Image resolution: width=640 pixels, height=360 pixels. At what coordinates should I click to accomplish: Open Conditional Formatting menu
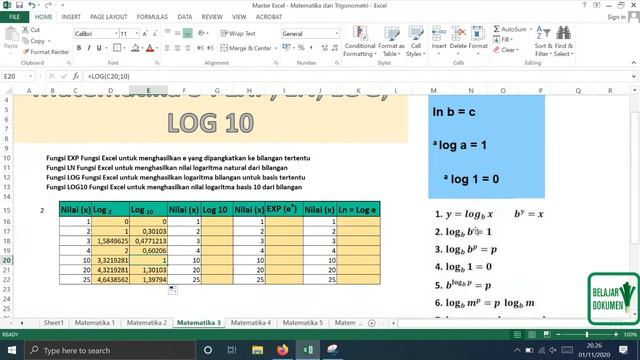pos(360,42)
